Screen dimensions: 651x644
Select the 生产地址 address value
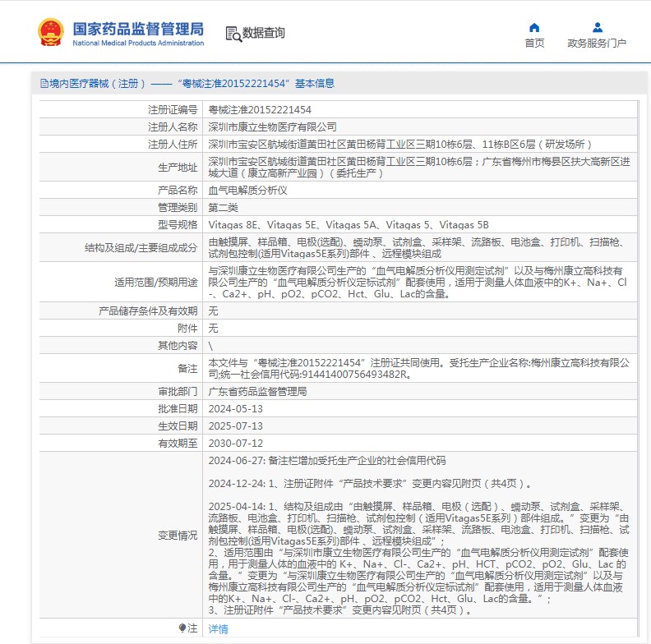point(419,168)
